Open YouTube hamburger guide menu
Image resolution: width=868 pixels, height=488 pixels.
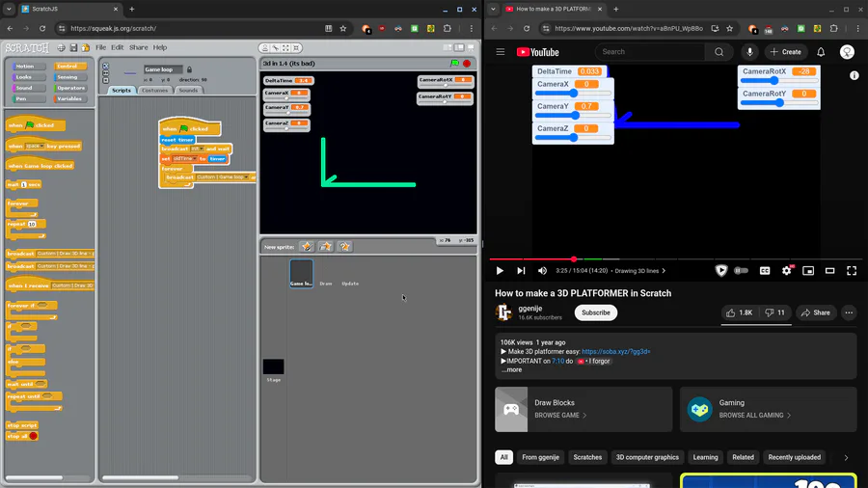(501, 52)
